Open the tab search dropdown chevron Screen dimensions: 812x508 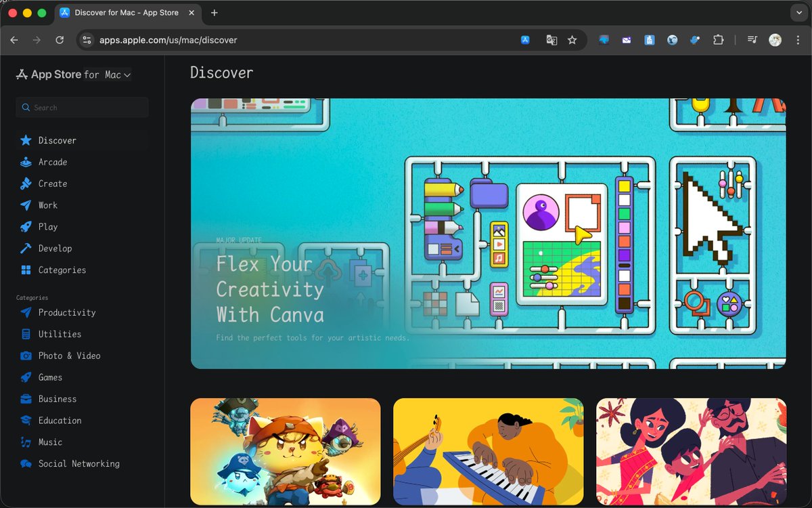coord(798,13)
